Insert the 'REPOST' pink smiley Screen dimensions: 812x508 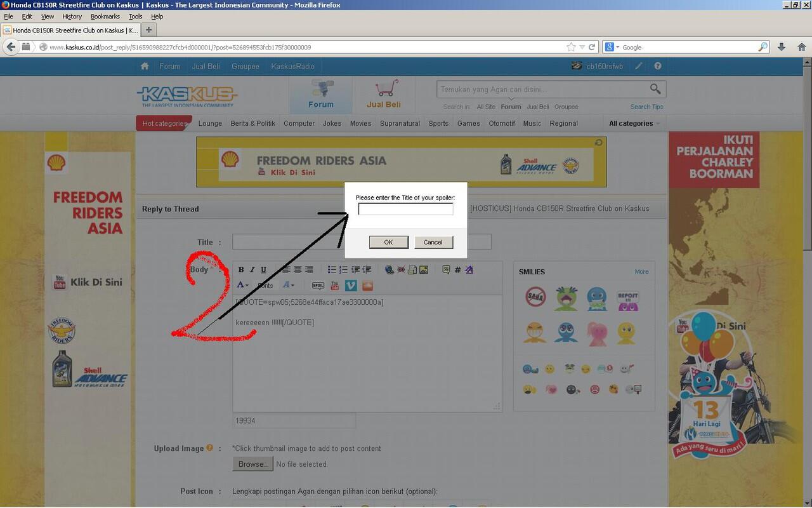(627, 300)
